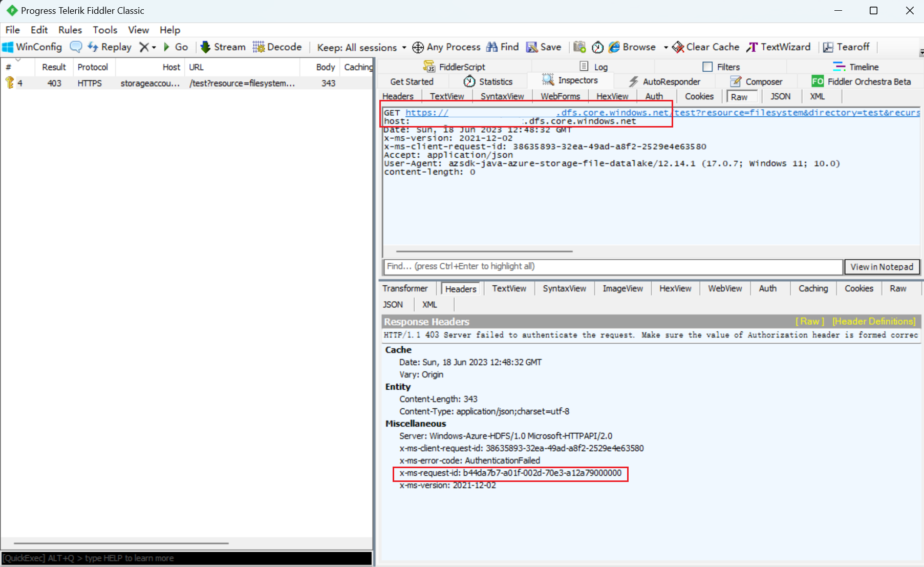Click the QuickExec command box
The image size is (924, 567).
coord(186,558)
